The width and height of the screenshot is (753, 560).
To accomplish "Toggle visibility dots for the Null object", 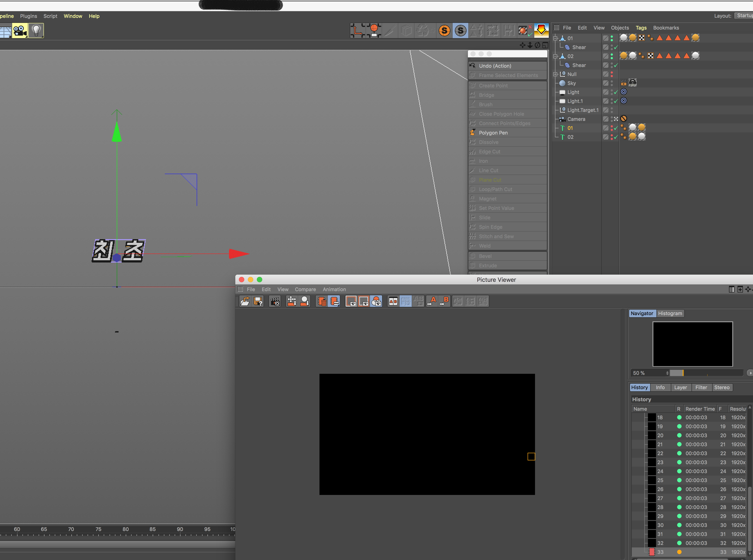I will tap(612, 74).
